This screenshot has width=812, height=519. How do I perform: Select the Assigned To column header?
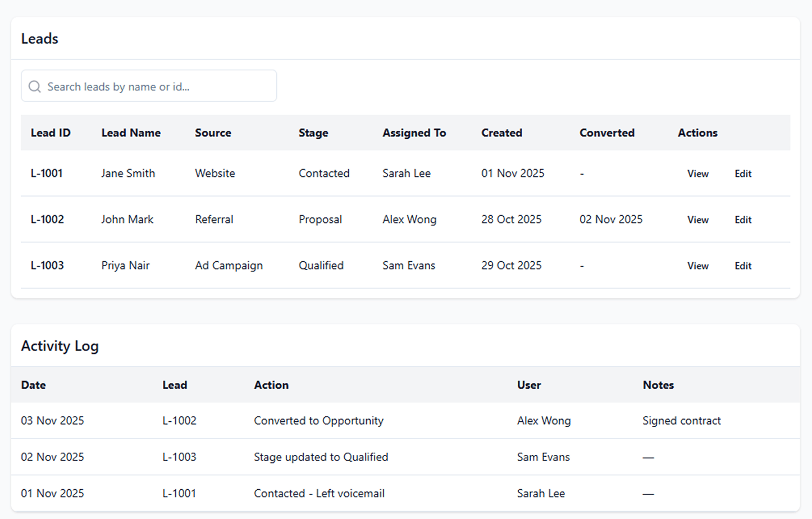click(x=414, y=133)
